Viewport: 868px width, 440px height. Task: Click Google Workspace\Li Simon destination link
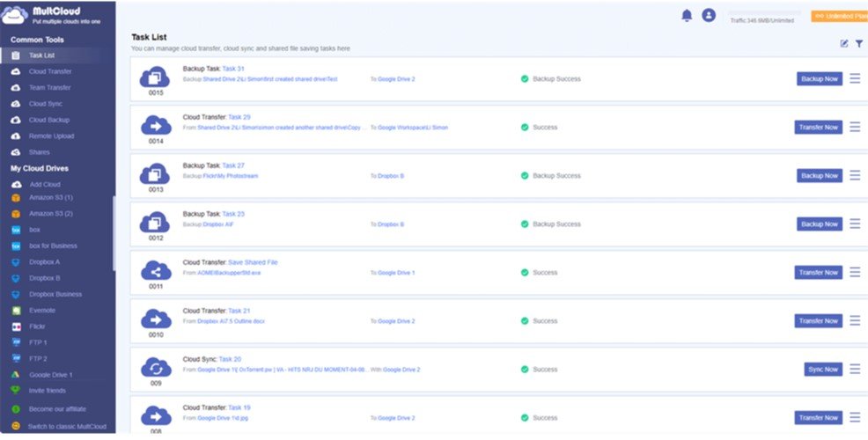pyautogui.click(x=413, y=128)
